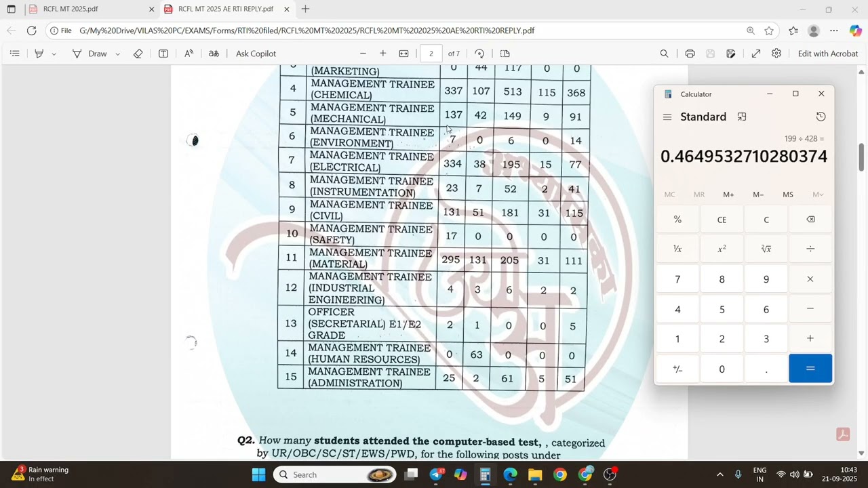The height and width of the screenshot is (488, 868).
Task: Print the PDF document
Action: click(x=690, y=54)
